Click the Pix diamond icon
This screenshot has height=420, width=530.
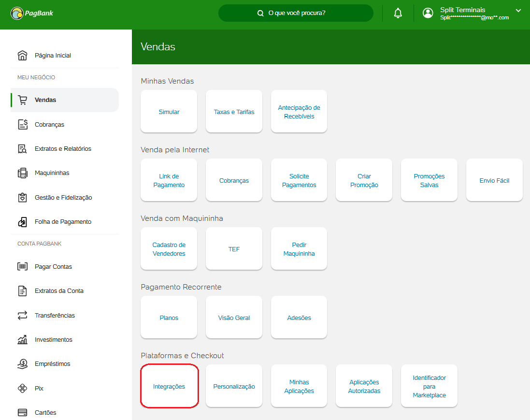[22, 388]
